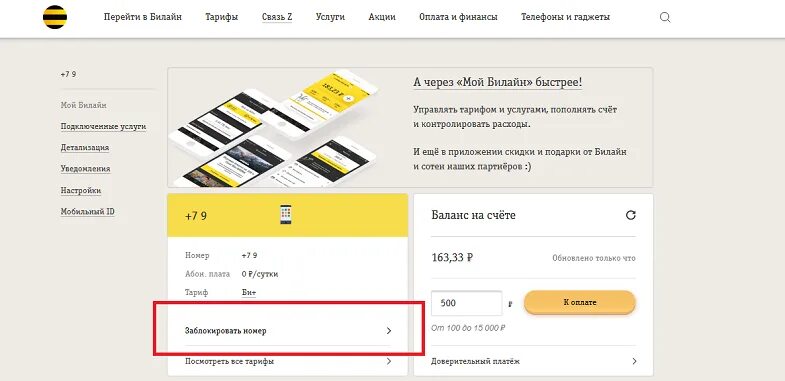
Task: Open the Тарифы menu item
Action: click(222, 17)
